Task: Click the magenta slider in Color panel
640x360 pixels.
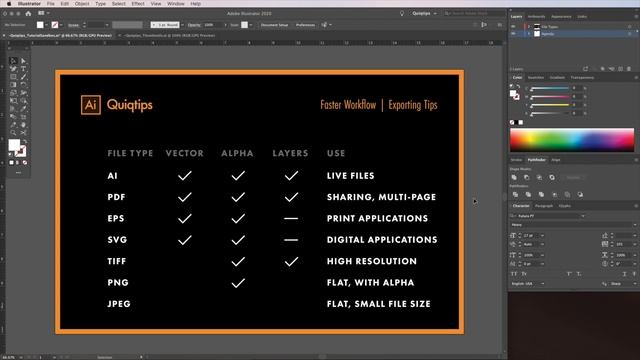Action: pyautogui.click(x=549, y=97)
